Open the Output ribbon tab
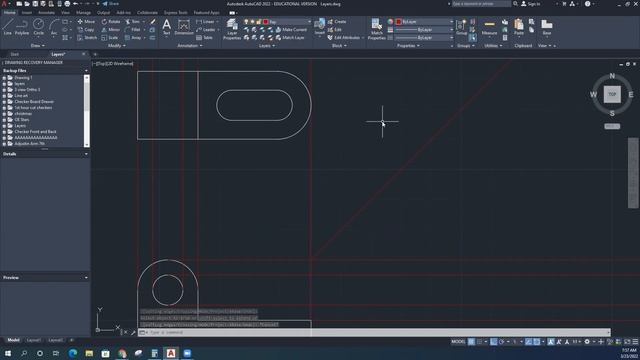640x360 pixels. [x=103, y=13]
